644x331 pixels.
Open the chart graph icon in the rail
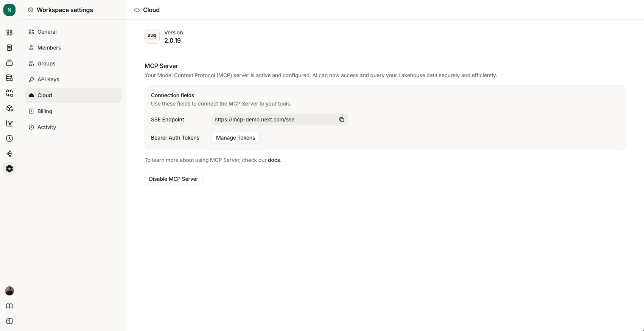[9, 123]
